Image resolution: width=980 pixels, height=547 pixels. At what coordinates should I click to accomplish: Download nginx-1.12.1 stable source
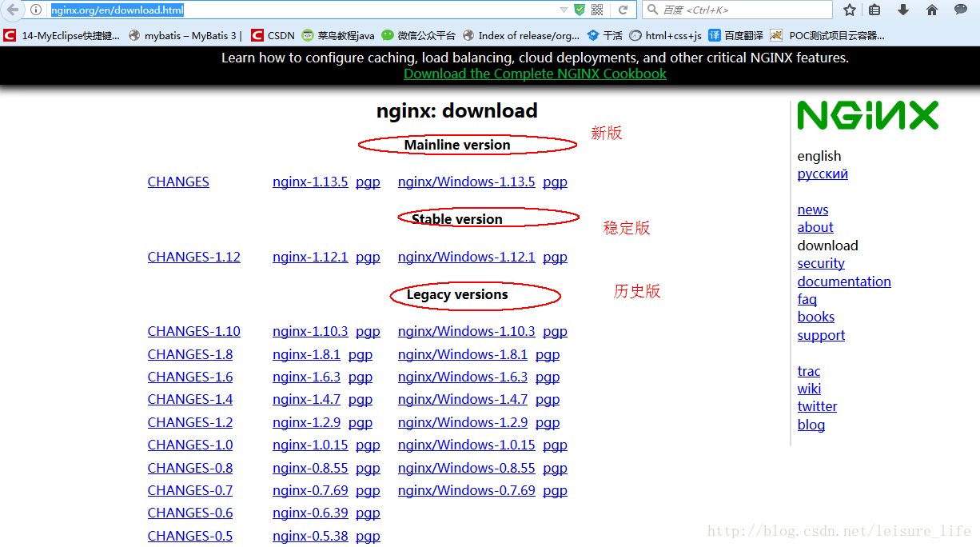click(x=310, y=257)
